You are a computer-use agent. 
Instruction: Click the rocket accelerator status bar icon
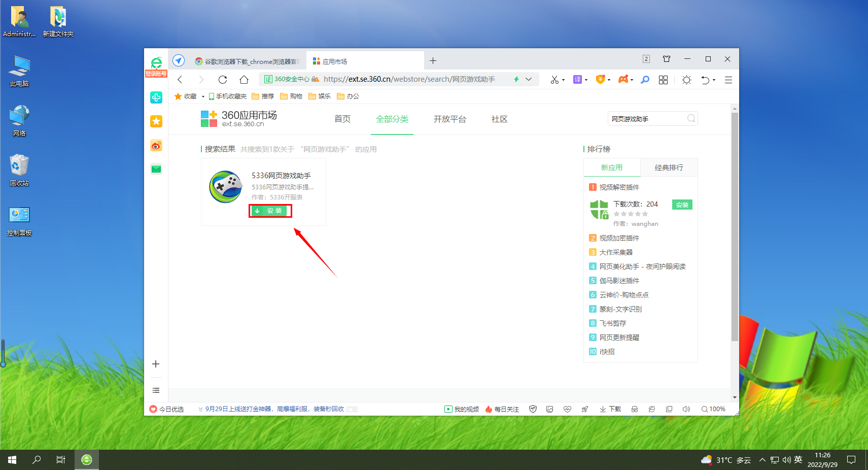(x=585, y=409)
